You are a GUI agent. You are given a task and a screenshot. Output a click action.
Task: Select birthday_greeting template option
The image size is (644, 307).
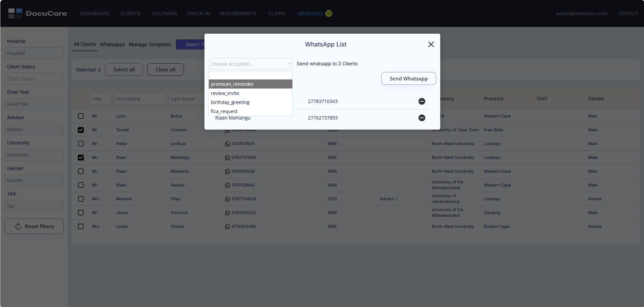(251, 102)
